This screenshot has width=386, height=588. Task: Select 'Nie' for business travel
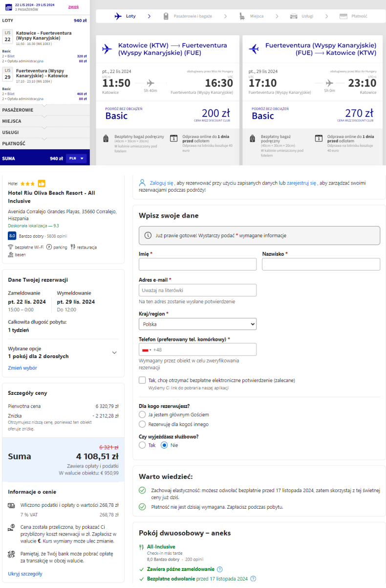point(164,445)
